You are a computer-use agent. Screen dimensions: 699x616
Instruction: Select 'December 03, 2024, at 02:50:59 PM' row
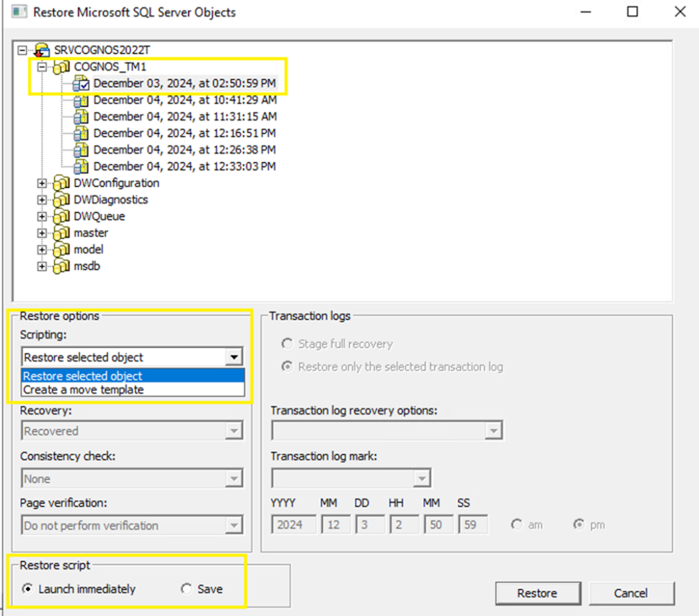184,83
